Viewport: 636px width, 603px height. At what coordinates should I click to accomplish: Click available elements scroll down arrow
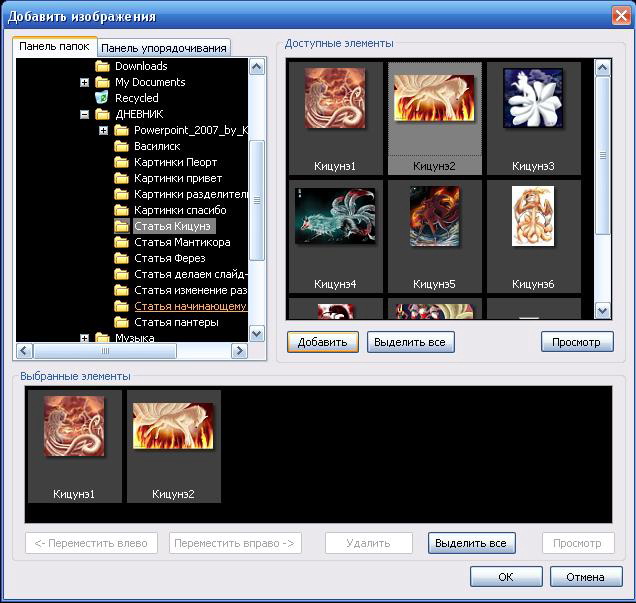pyautogui.click(x=603, y=311)
